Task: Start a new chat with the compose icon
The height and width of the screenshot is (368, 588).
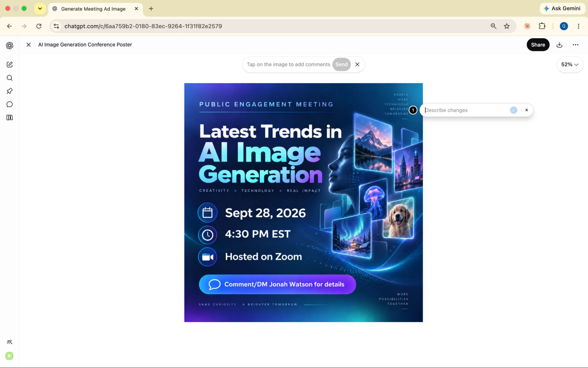Action: click(9, 64)
